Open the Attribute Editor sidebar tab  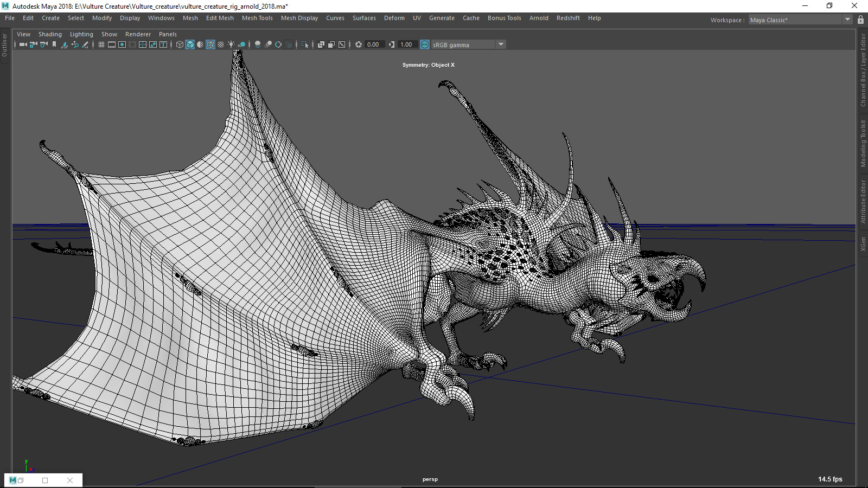[x=863, y=201]
